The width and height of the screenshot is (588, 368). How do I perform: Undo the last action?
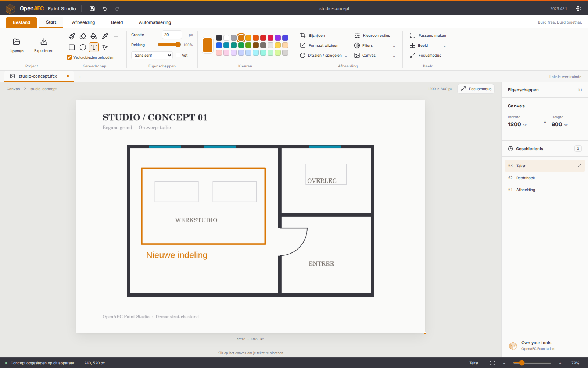click(x=105, y=8)
